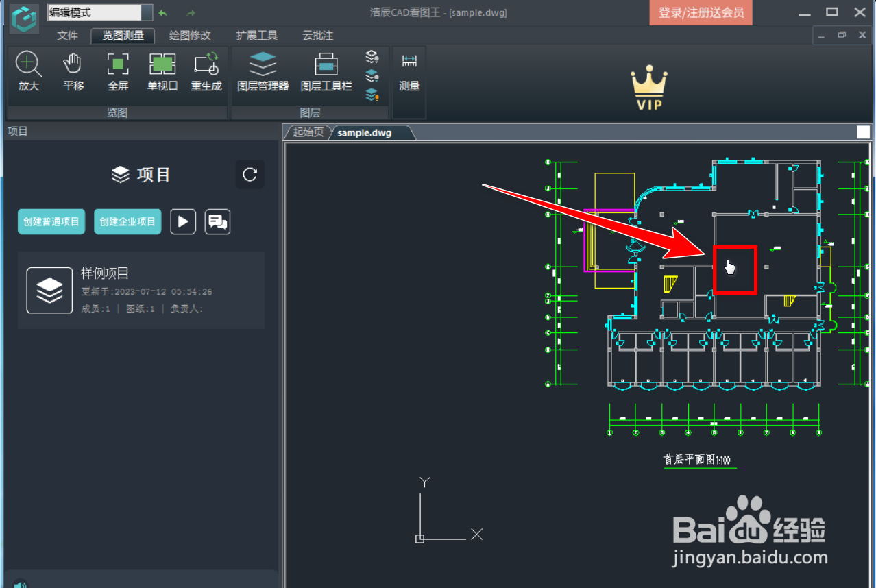Click the green undo arrow
Viewport: 876px width, 588px height.
(162, 13)
